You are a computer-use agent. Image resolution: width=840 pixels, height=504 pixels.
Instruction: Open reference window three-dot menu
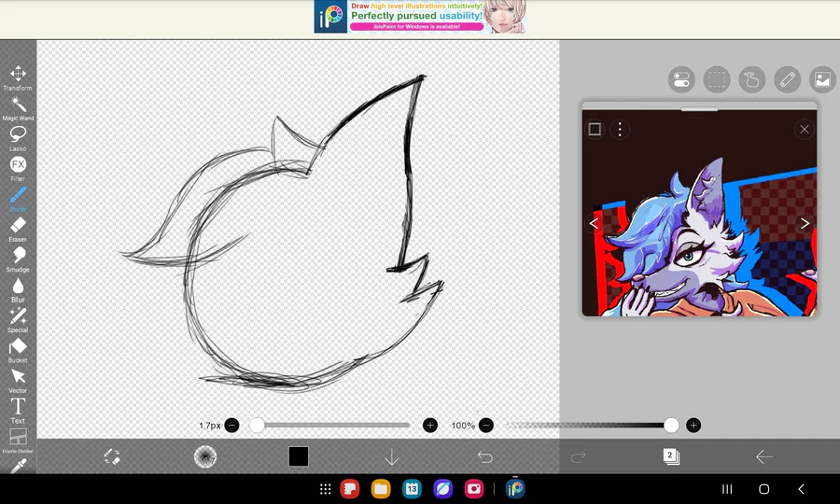pos(620,129)
